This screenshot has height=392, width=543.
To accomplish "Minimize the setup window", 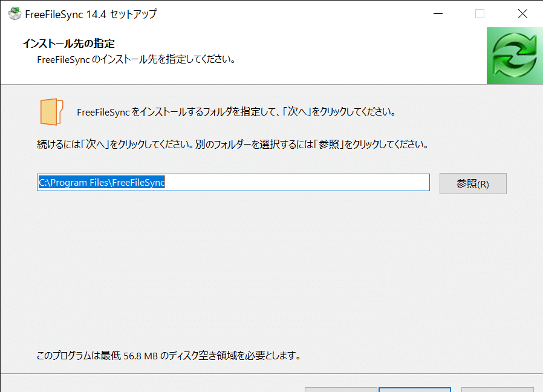I will point(438,13).
